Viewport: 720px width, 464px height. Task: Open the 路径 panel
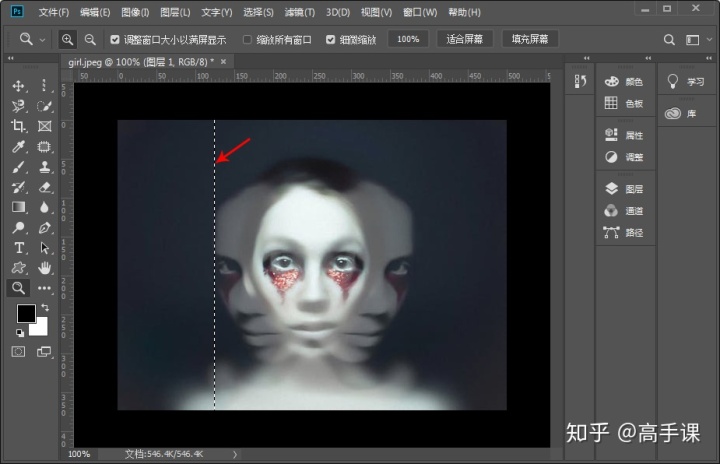click(624, 233)
